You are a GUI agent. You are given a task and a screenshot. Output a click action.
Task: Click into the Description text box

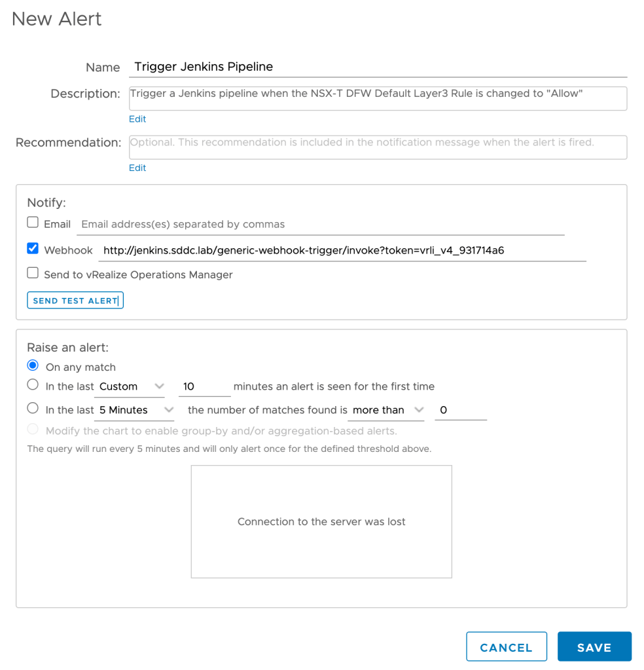(x=378, y=98)
